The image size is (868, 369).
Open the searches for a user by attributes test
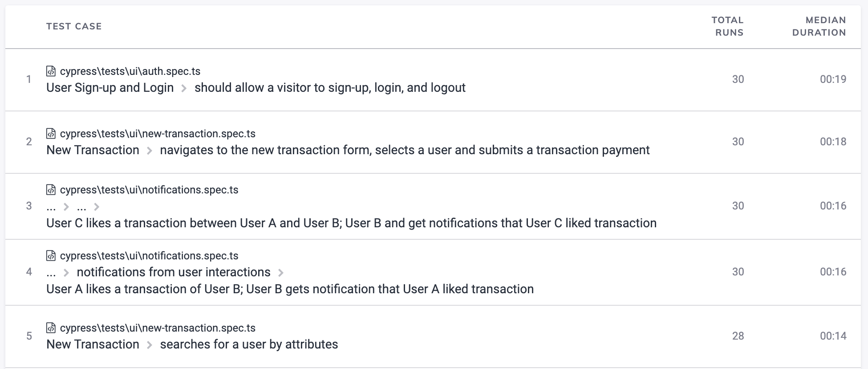point(248,344)
